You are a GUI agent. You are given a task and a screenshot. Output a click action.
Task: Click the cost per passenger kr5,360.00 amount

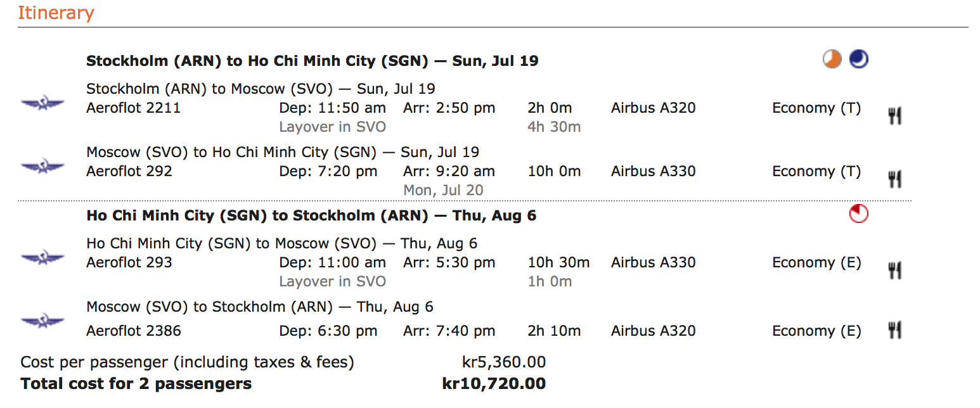[x=504, y=362]
